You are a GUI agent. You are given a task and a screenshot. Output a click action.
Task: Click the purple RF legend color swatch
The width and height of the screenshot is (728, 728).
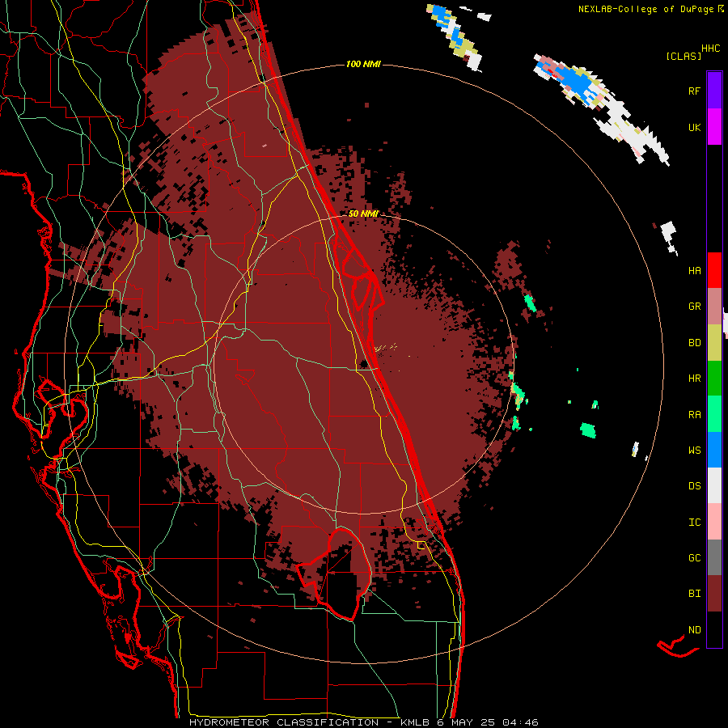click(x=714, y=90)
